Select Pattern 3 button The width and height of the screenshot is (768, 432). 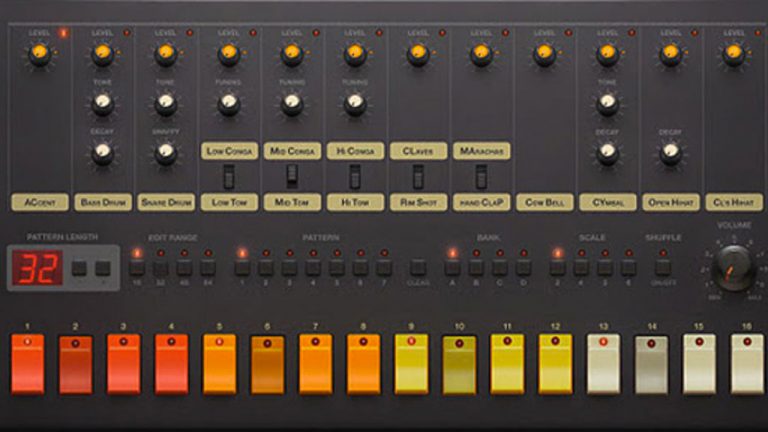(x=289, y=268)
